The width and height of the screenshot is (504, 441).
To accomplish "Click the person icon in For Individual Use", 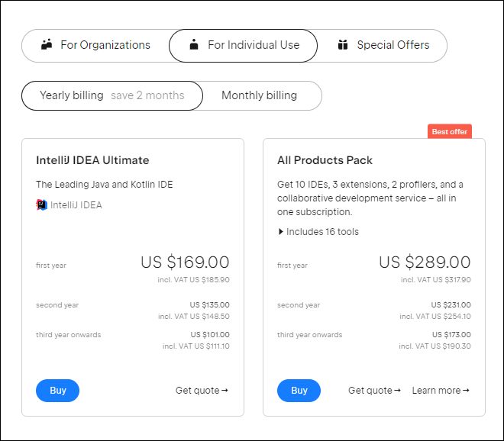I will pos(194,44).
